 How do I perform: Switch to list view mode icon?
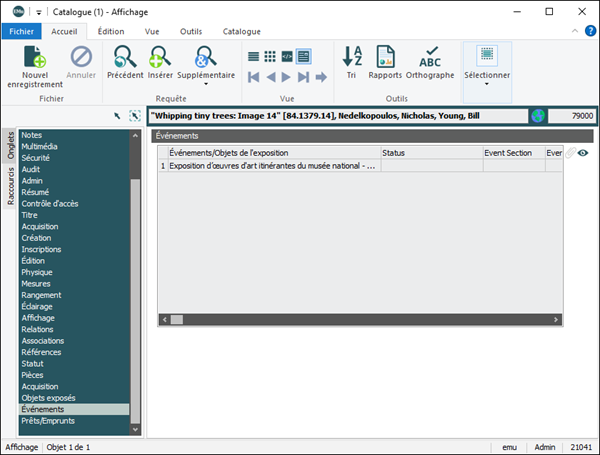(x=254, y=56)
